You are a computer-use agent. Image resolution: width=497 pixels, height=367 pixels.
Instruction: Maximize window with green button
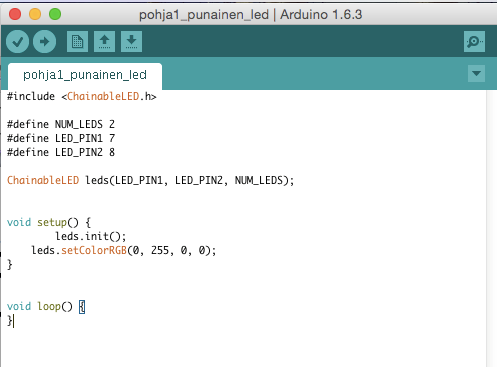point(55,14)
